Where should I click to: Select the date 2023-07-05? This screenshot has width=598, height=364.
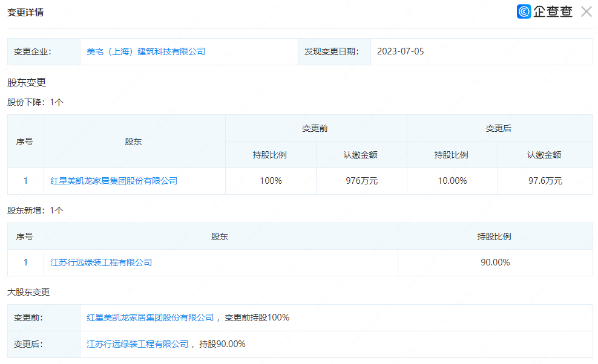(x=401, y=51)
